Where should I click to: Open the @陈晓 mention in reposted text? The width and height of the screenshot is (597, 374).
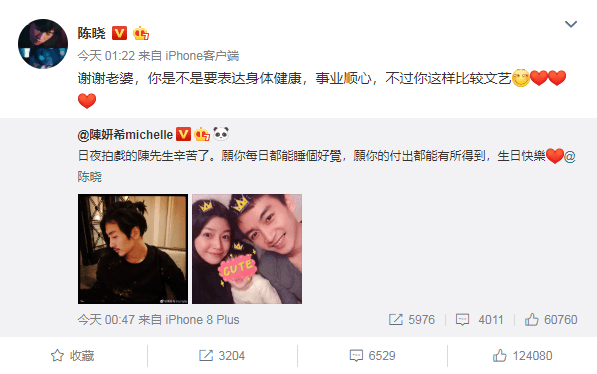[x=90, y=177]
